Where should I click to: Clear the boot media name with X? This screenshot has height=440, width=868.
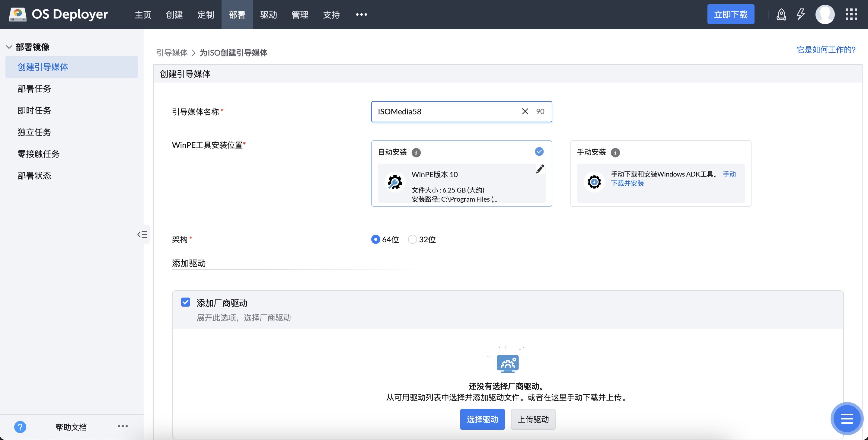pyautogui.click(x=525, y=112)
